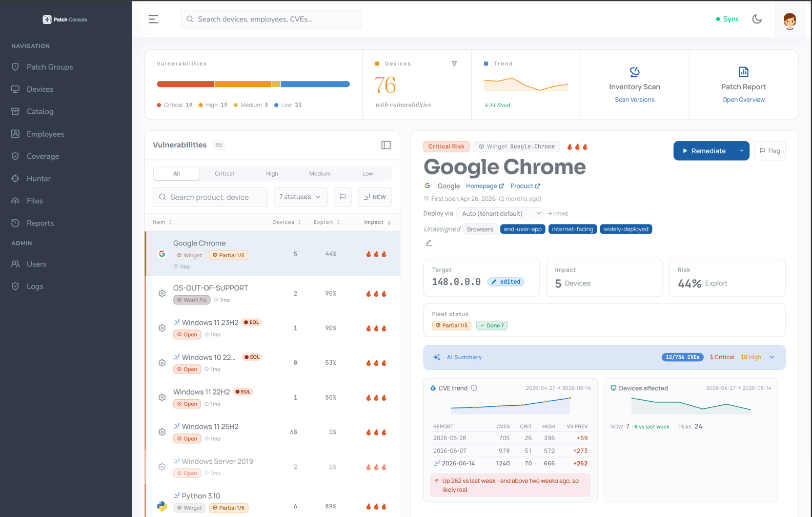Click the Inventory Scan icon
812x517 pixels.
click(x=635, y=72)
